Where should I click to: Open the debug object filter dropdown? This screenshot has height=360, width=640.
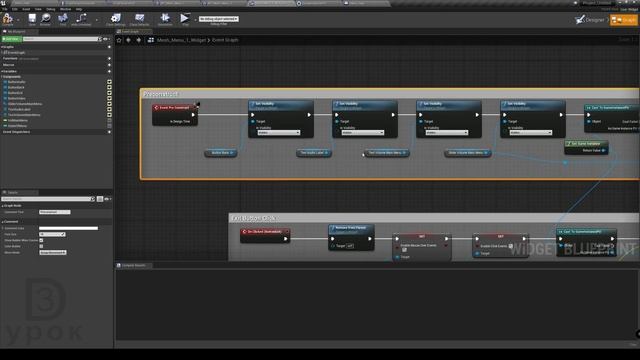pyautogui.click(x=218, y=19)
